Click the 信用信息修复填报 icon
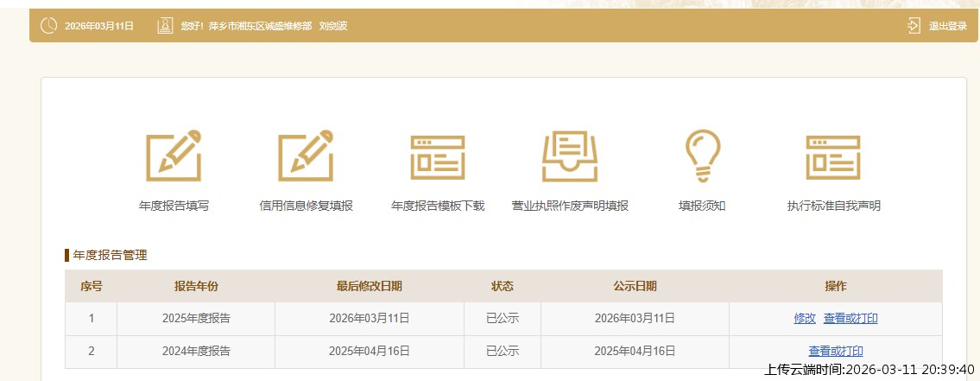This screenshot has height=381, width=980. tap(306, 156)
